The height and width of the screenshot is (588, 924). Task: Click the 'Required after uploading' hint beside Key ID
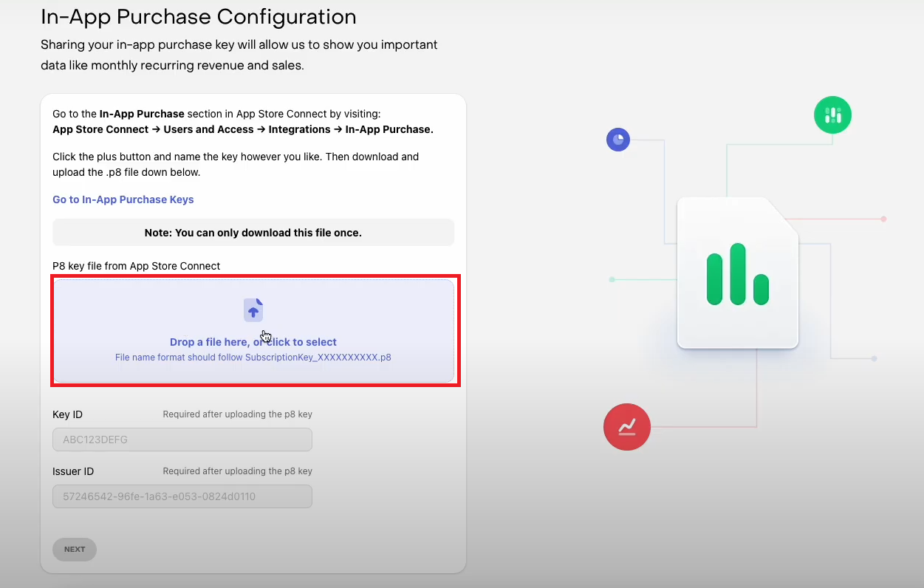(x=238, y=414)
